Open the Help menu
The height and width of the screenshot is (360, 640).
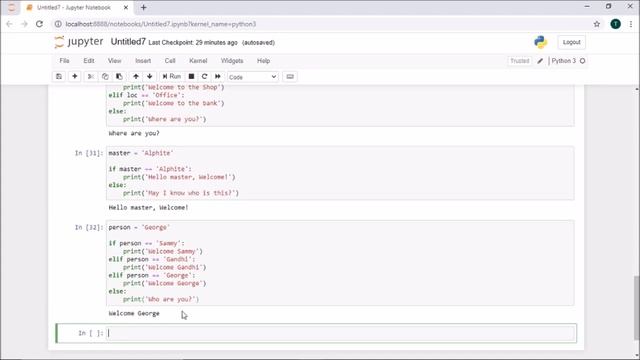point(263,60)
